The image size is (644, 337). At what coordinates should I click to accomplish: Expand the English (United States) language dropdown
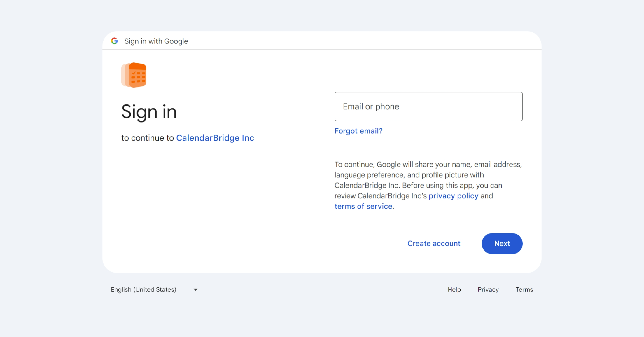[155, 290]
